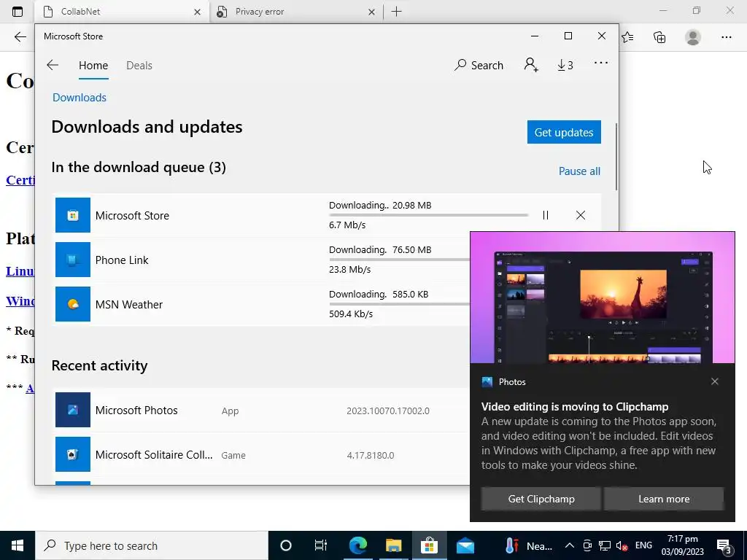Image resolution: width=747 pixels, height=560 pixels.
Task: Open Edge tab actions menu icon
Action: (x=18, y=12)
